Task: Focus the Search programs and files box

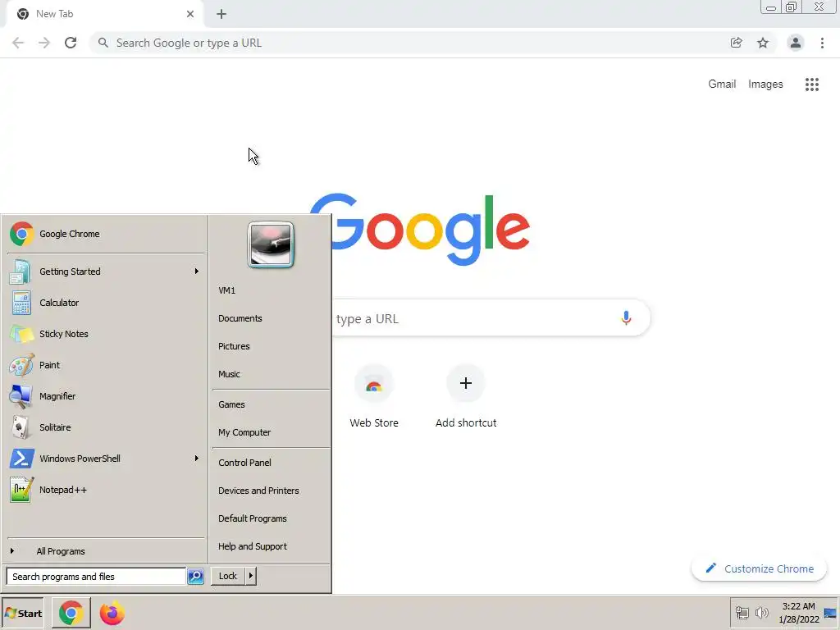Action: tap(97, 577)
